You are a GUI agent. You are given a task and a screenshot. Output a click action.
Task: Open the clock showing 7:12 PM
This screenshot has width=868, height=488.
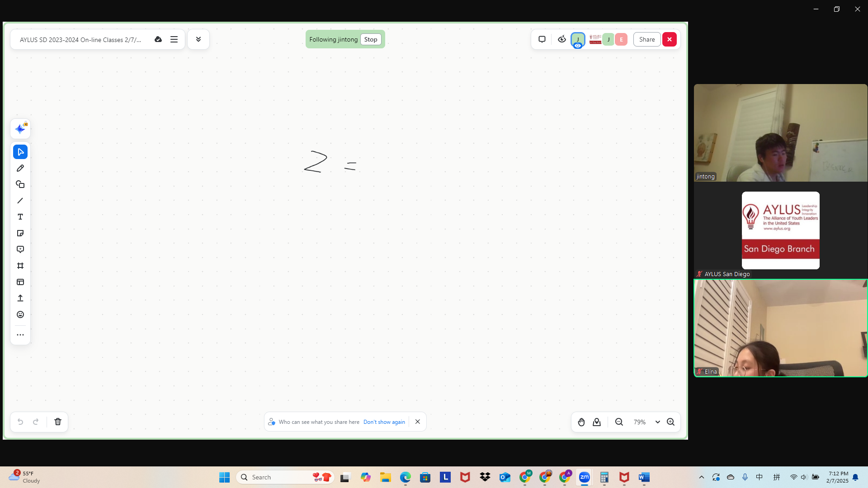[838, 477]
